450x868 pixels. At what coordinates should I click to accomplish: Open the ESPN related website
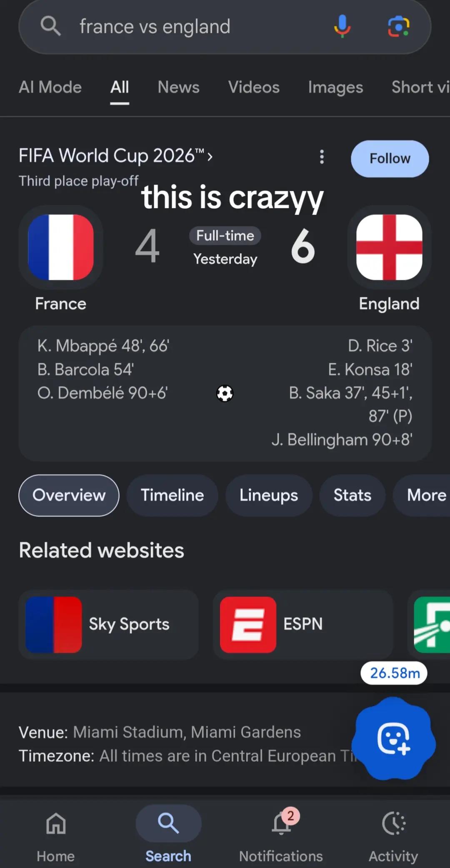tap(303, 624)
